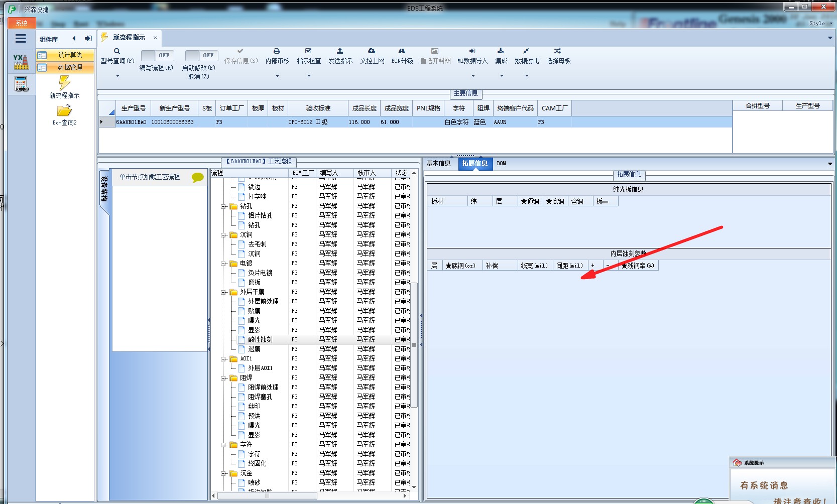Click the 发送指示 upload icon
The height and width of the screenshot is (504, 837).
tap(340, 51)
